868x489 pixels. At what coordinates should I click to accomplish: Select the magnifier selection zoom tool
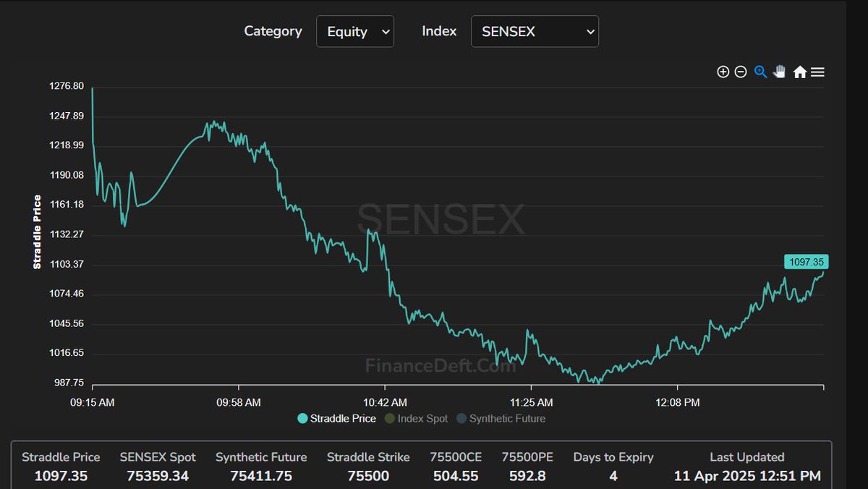(760, 72)
